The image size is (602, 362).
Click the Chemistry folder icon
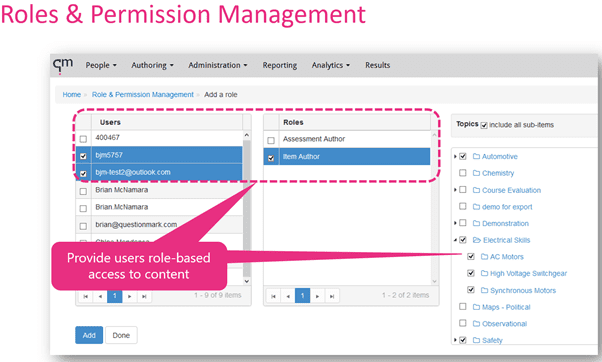(x=476, y=173)
